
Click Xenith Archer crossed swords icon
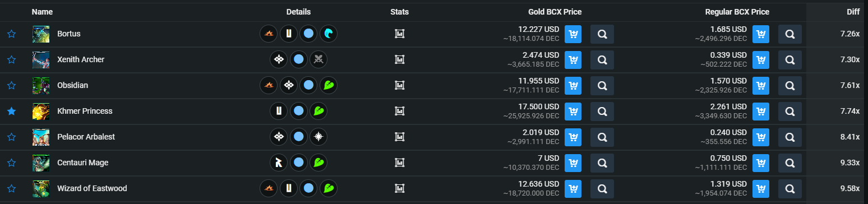(318, 59)
